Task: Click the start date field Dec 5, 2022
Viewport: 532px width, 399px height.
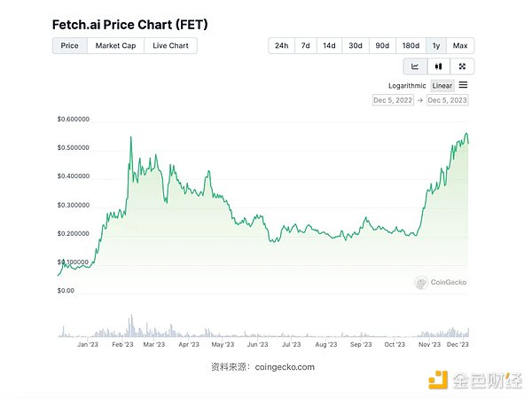Action: 395,101
